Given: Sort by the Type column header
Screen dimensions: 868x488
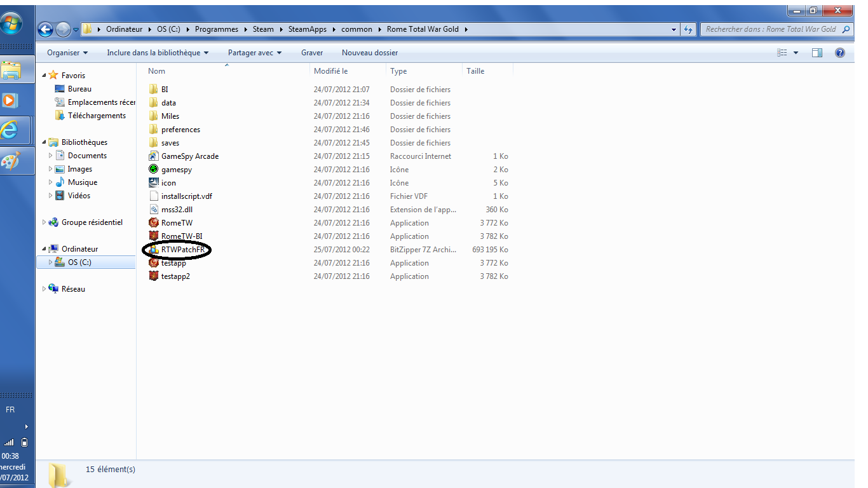Looking at the screenshot, I should coord(424,71).
